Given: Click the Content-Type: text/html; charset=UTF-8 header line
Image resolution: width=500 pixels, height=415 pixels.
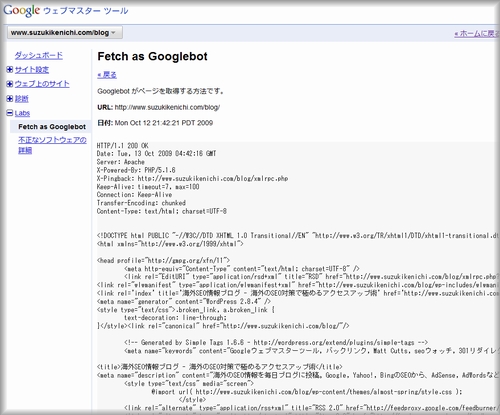Looking at the screenshot, I should (x=162, y=211).
